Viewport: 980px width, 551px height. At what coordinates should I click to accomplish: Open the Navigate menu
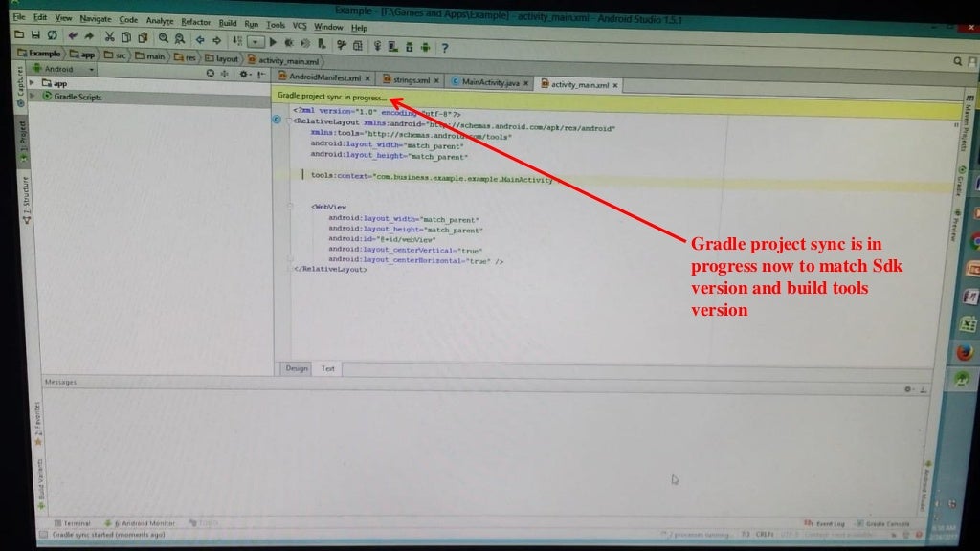coord(95,19)
